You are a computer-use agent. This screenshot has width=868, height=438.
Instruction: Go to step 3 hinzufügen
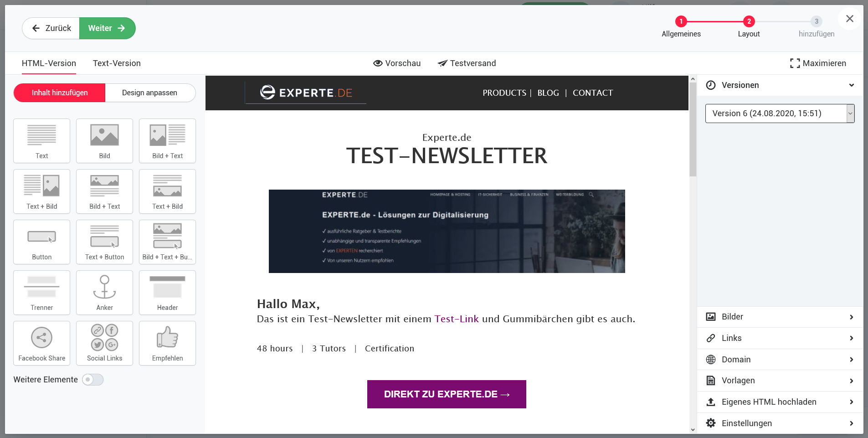[x=817, y=27]
